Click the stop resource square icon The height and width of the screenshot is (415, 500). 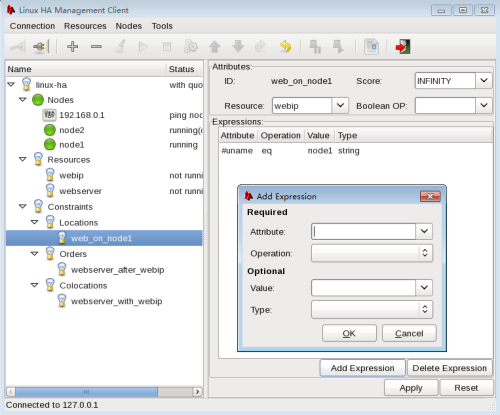(167, 47)
